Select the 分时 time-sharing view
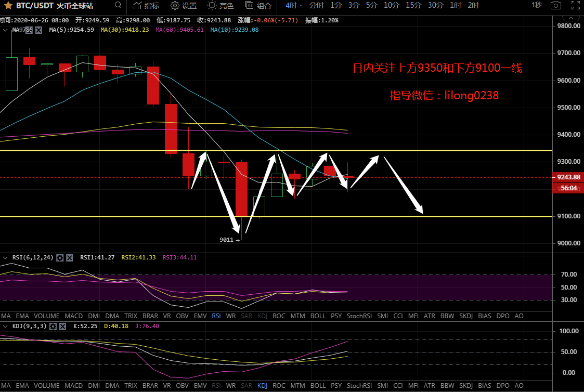 316,6
